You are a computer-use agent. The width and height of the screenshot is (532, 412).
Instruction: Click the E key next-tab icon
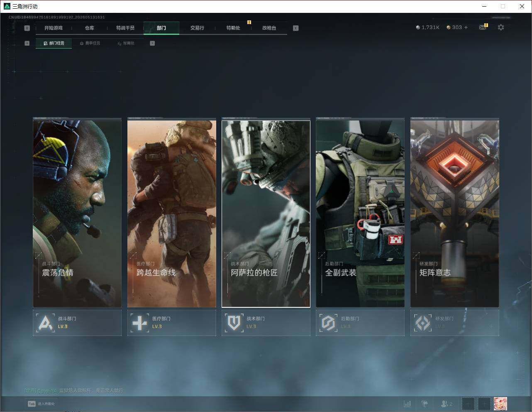(x=295, y=28)
